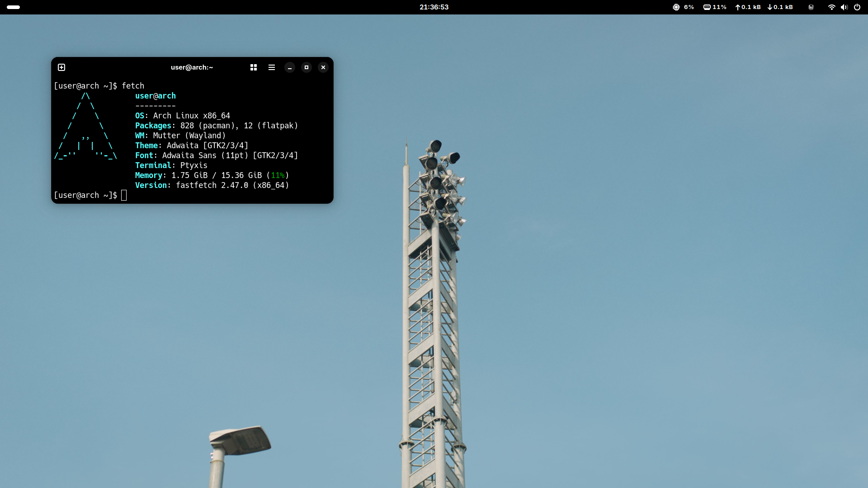Open the clock 21:36:53 calendar menu
The height and width of the screenshot is (488, 868).
pos(434,7)
